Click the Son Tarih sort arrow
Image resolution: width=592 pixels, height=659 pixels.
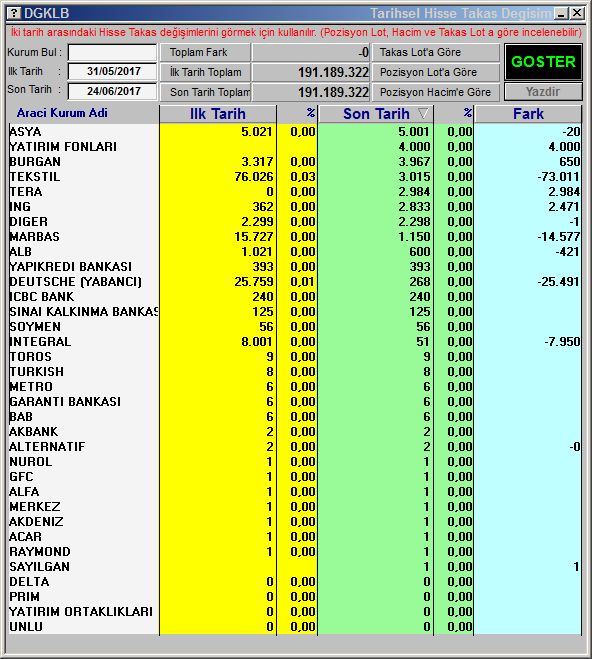tap(423, 113)
